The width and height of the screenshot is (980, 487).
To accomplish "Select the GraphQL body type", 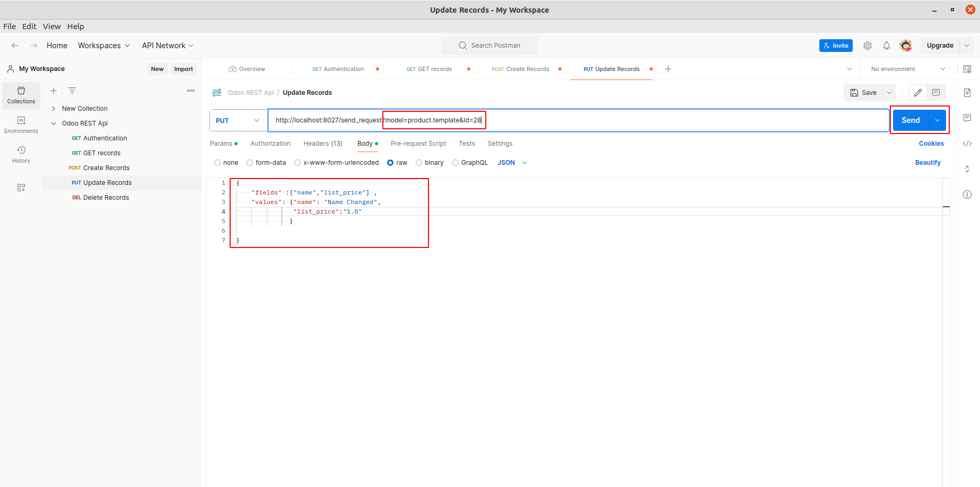I will pyautogui.click(x=456, y=163).
